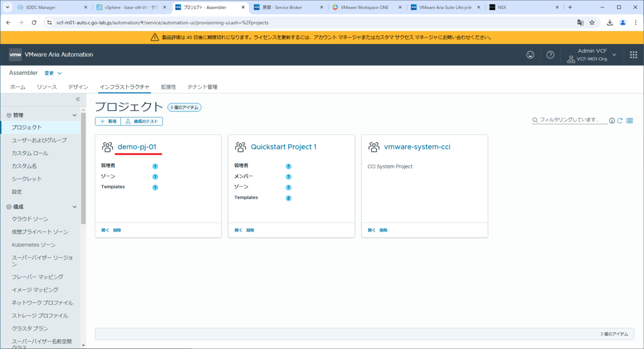Expand the Admin VCF user dropdown
Image resolution: width=644 pixels, height=349 pixels.
(x=614, y=55)
